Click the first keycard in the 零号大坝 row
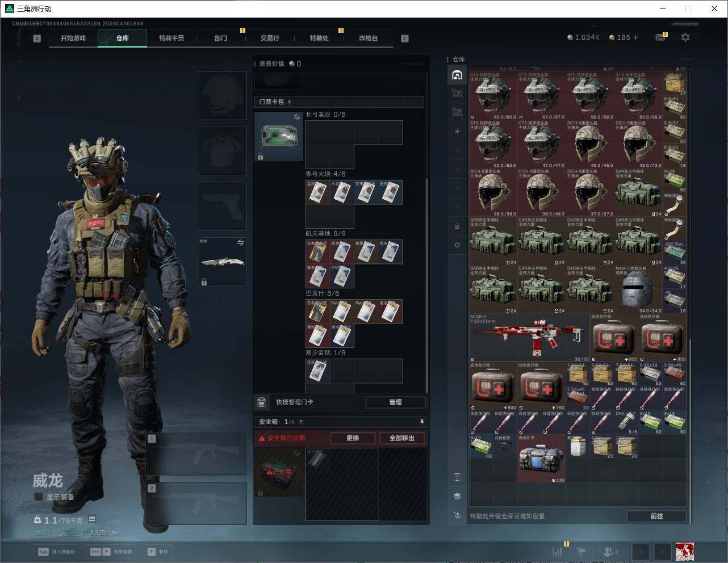The height and width of the screenshot is (563, 728). [x=317, y=192]
